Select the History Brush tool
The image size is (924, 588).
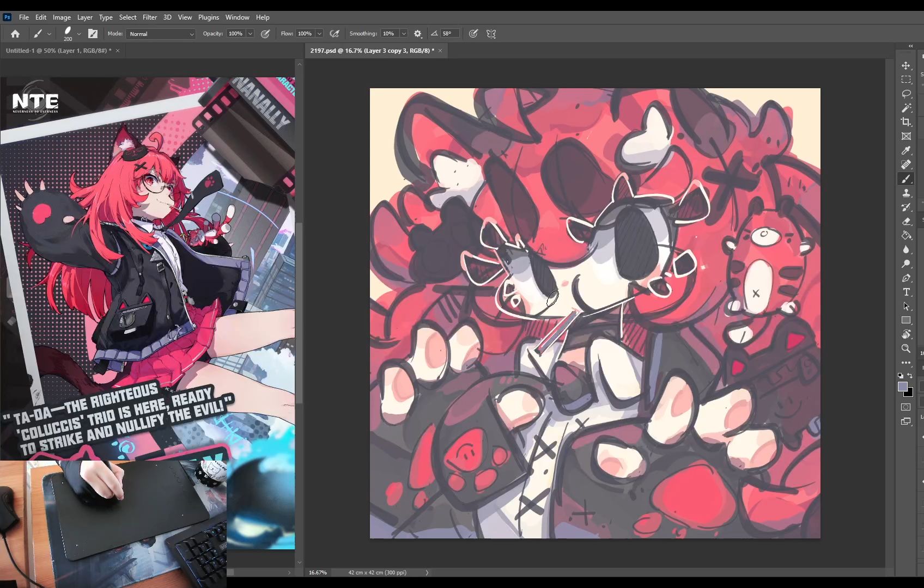tap(906, 207)
